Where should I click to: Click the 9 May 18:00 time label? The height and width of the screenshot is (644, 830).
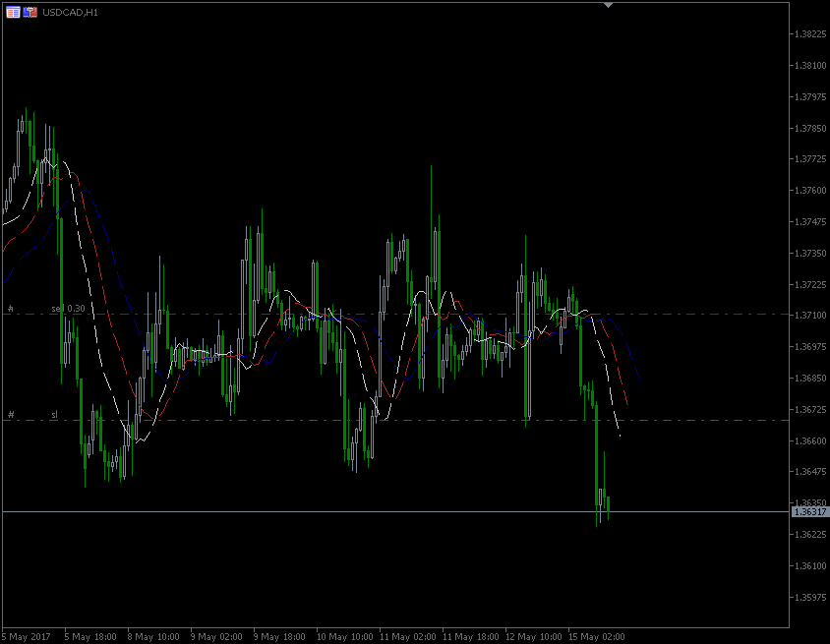coord(279,636)
